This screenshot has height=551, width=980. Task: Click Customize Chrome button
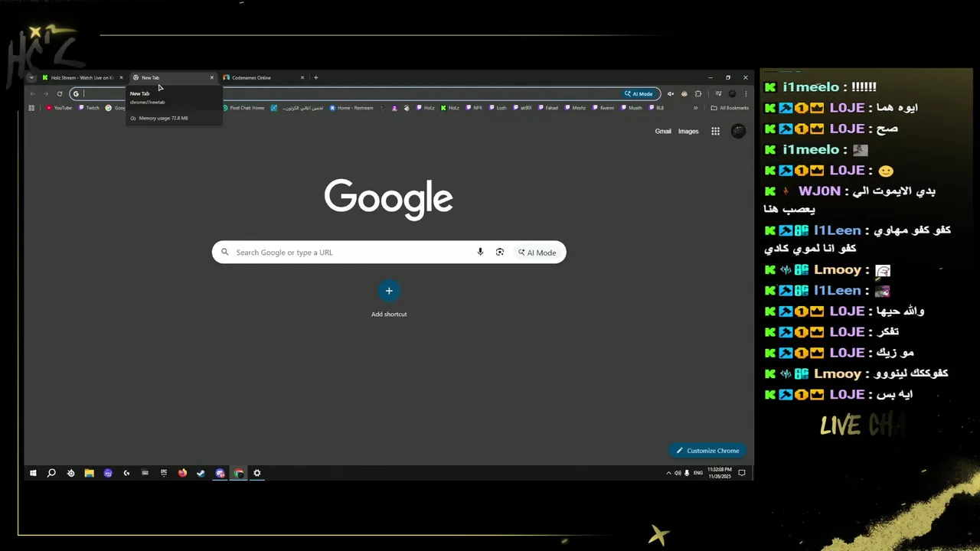(x=708, y=451)
